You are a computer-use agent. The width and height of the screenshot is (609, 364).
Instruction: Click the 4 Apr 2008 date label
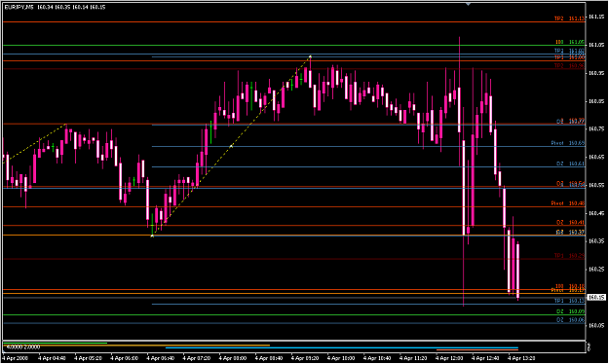(x=16, y=358)
